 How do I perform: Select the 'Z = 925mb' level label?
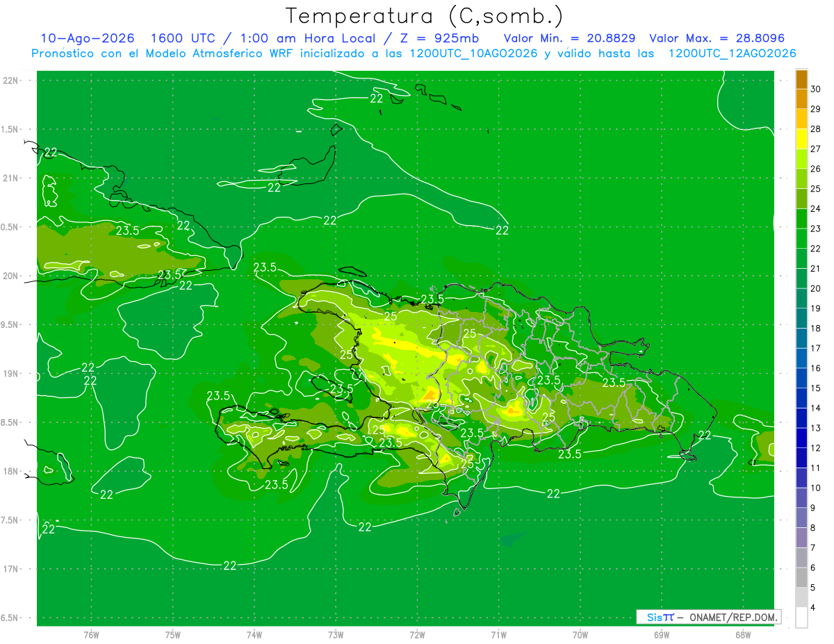pos(438,38)
